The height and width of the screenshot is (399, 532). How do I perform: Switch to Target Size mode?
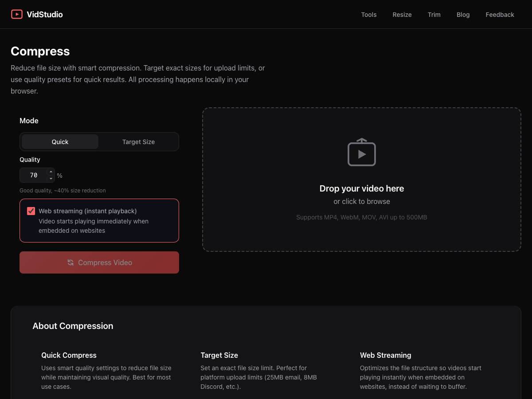click(x=138, y=141)
